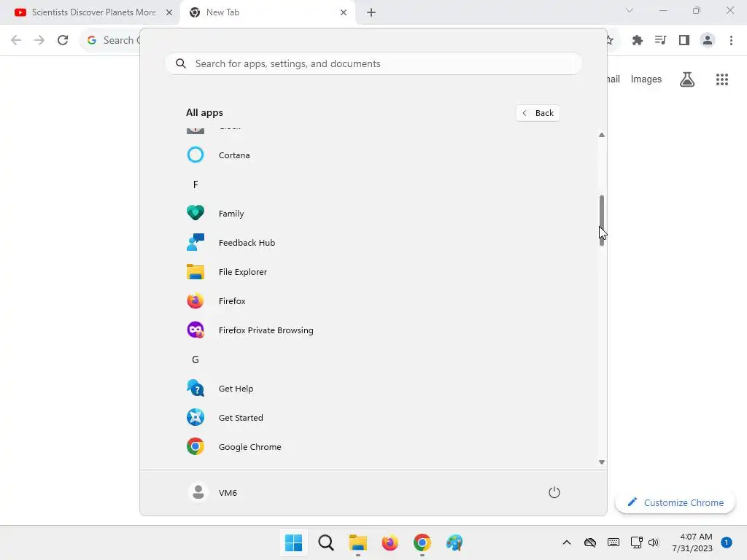Open Chrome extensions puzzle icon
Screen dimensions: 747x560
(x=638, y=40)
